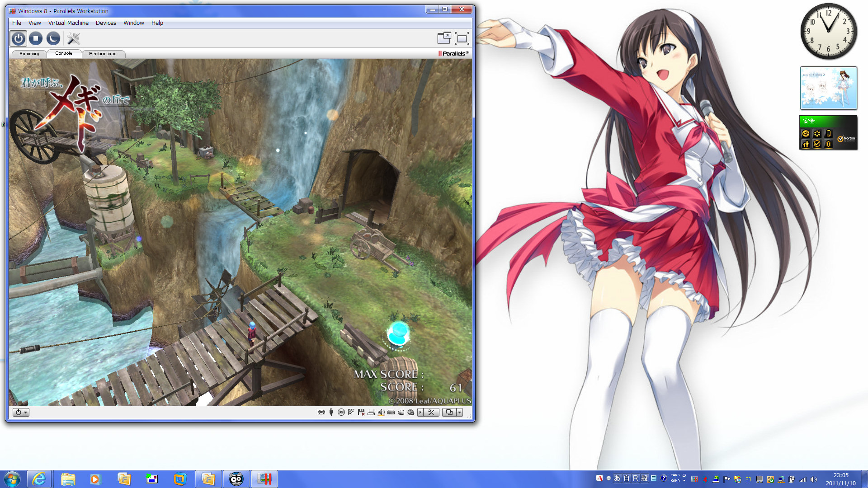
Task: Open the Window menu
Action: click(x=134, y=23)
